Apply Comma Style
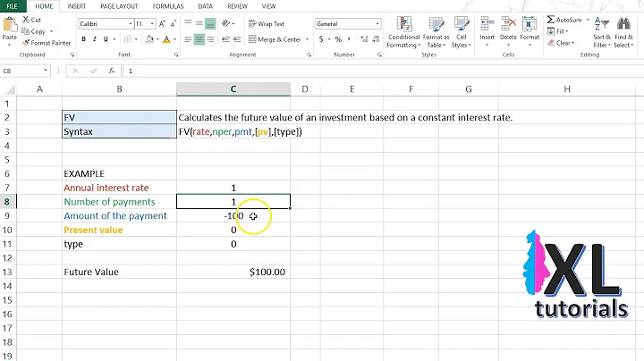This screenshot has width=644, height=361. (x=349, y=39)
